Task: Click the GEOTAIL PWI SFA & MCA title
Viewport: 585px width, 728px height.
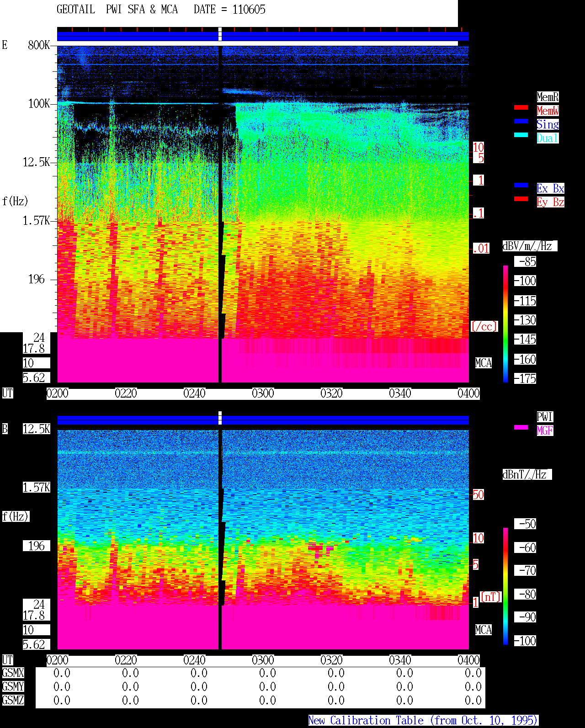Action: pyautogui.click(x=117, y=10)
